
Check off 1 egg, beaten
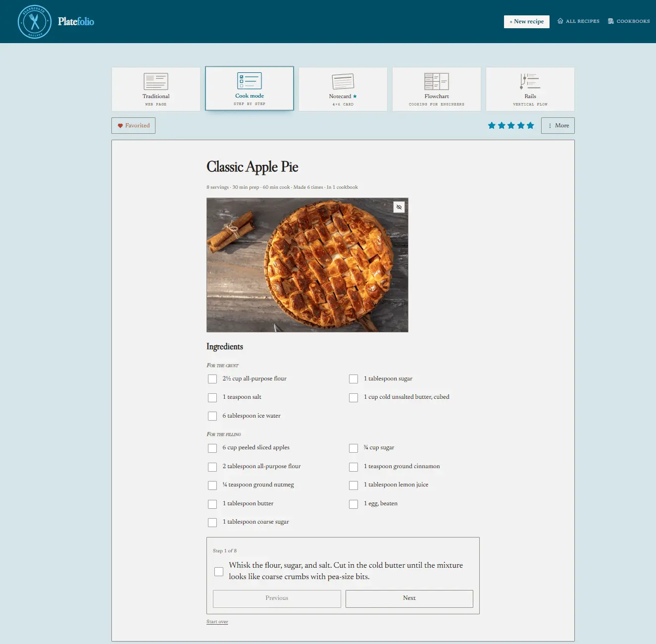353,504
